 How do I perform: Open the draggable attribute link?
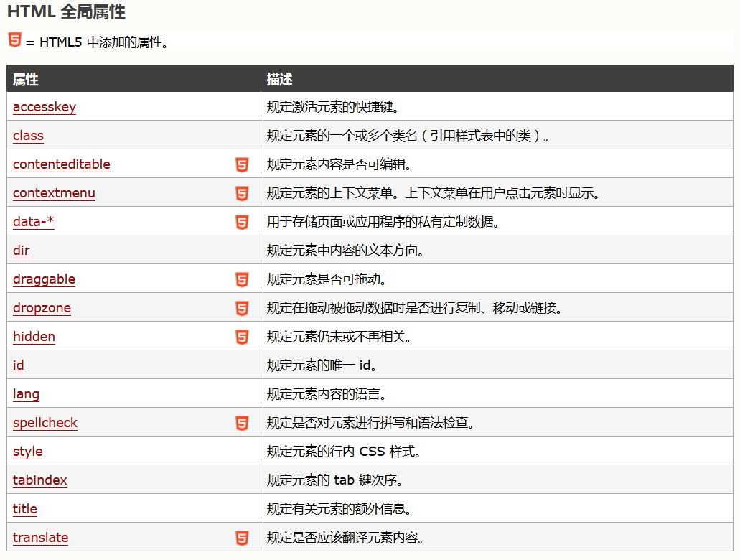pyautogui.click(x=44, y=279)
